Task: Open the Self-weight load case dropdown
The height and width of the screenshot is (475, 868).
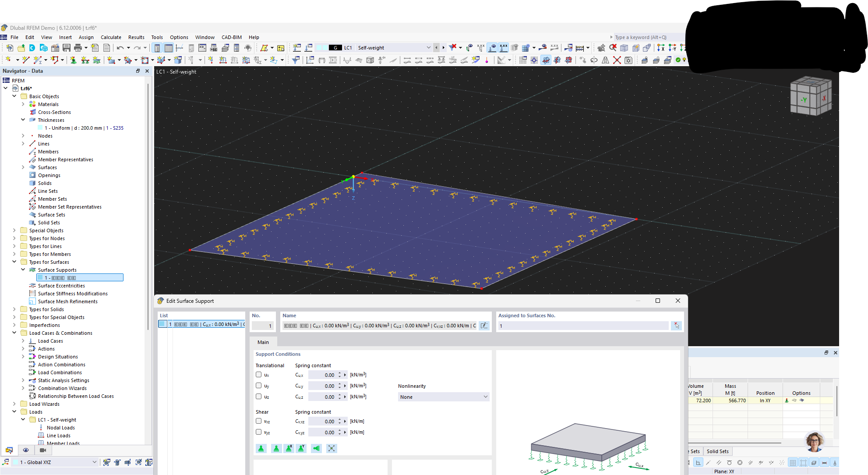Action: (x=428, y=48)
